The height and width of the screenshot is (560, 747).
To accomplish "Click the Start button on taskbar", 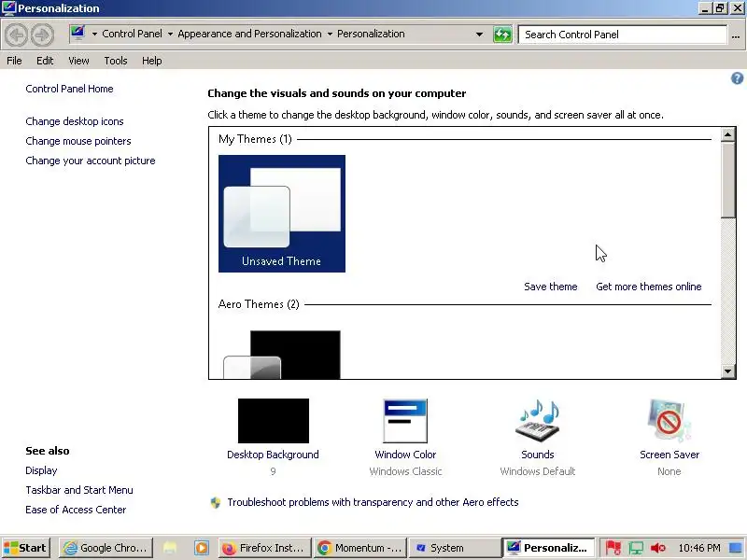I will tap(26, 548).
